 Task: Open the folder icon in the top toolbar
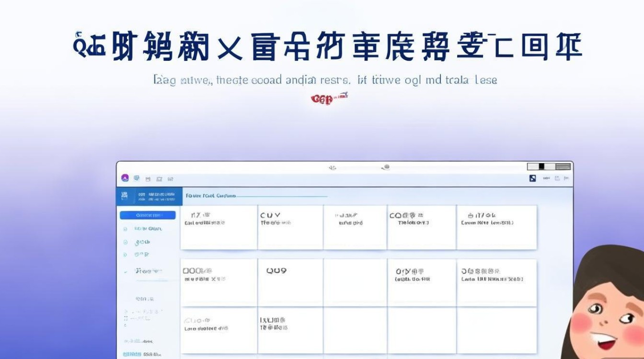[x=160, y=179]
